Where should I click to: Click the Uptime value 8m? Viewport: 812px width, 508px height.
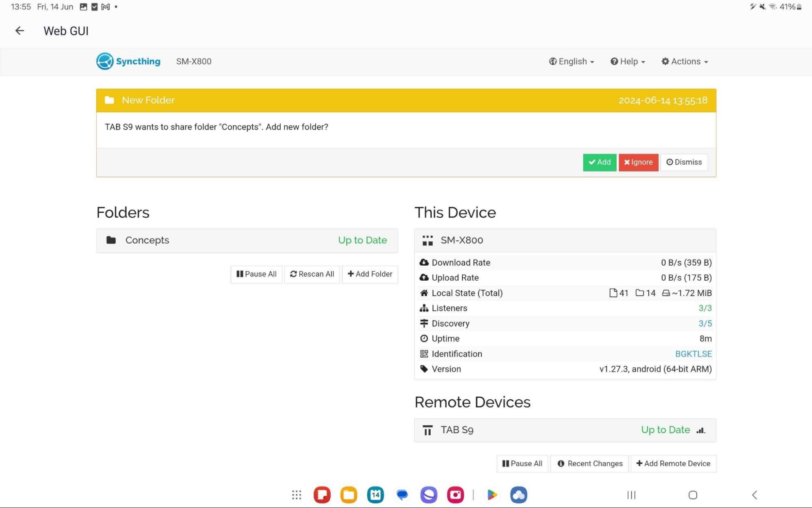tap(706, 339)
